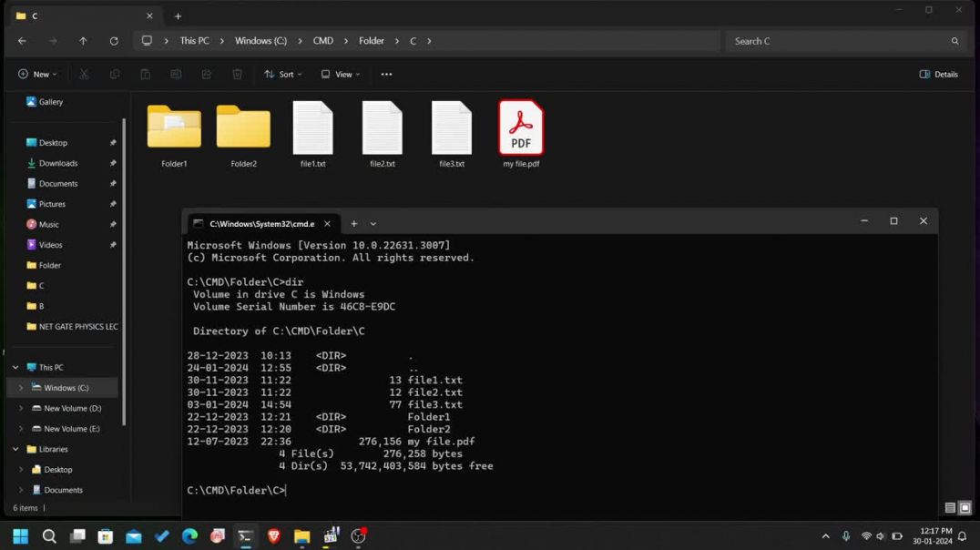Click the Share icon in Explorer toolbar
Image resolution: width=980 pixels, height=550 pixels.
(206, 74)
